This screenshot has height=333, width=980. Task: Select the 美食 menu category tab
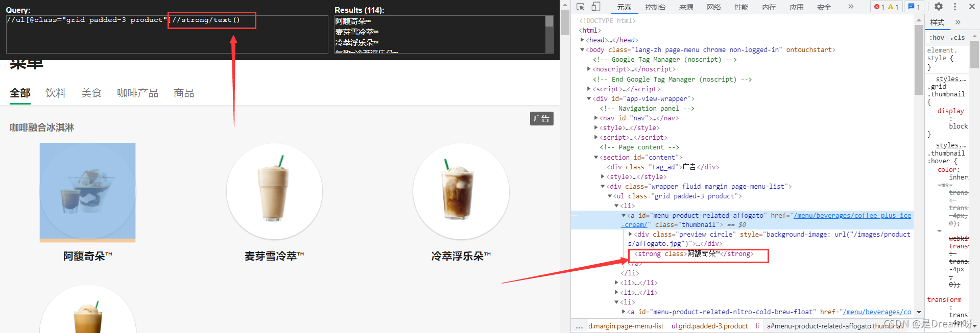[x=91, y=93]
